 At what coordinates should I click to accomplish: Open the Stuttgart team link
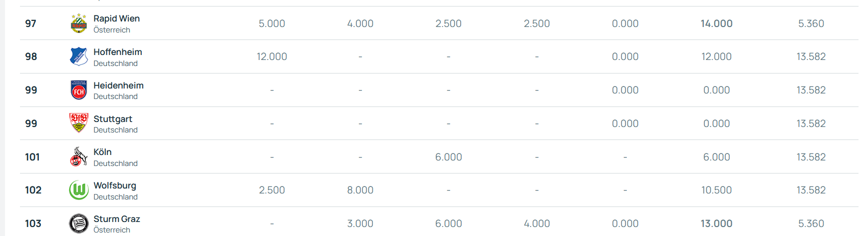tap(113, 119)
